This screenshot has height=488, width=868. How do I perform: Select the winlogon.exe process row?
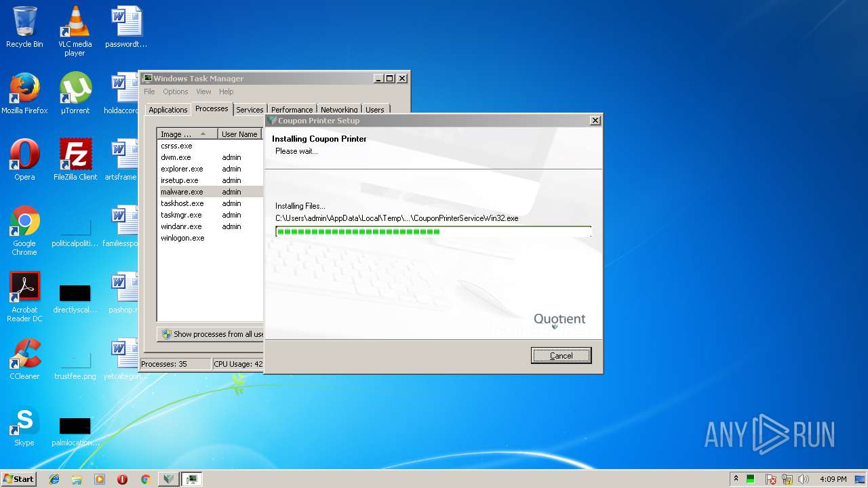point(211,238)
